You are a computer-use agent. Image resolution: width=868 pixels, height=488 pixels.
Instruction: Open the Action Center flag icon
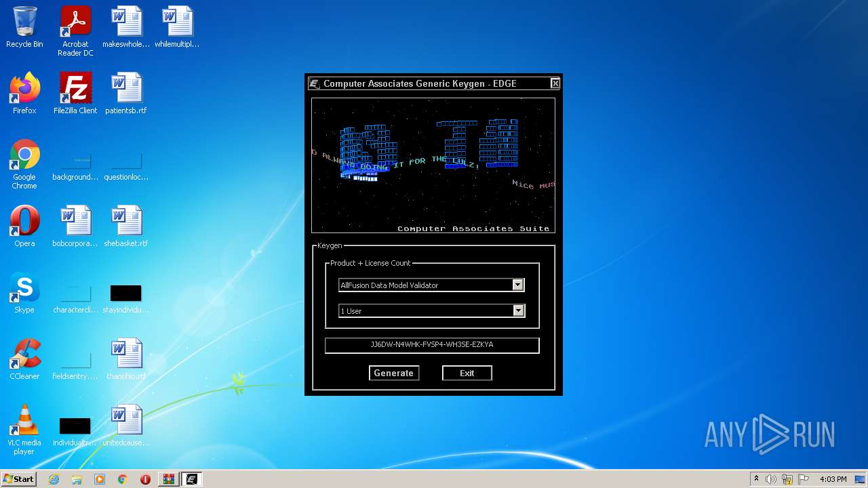pos(804,479)
